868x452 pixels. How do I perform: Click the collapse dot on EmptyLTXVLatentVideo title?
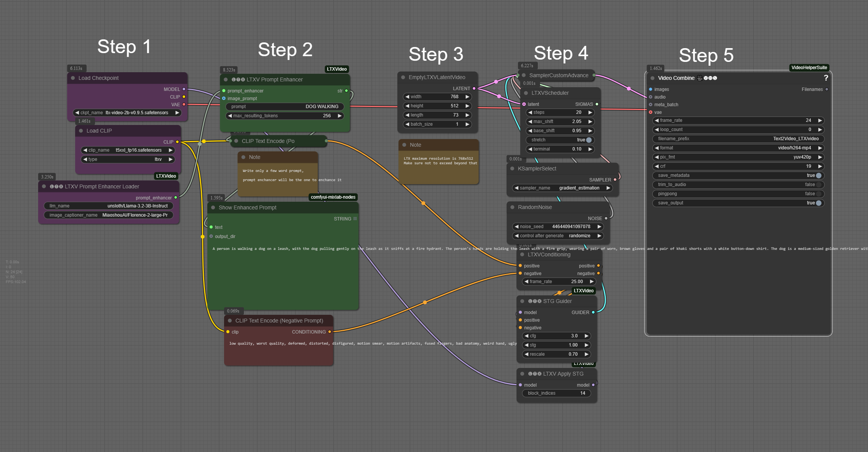403,77
